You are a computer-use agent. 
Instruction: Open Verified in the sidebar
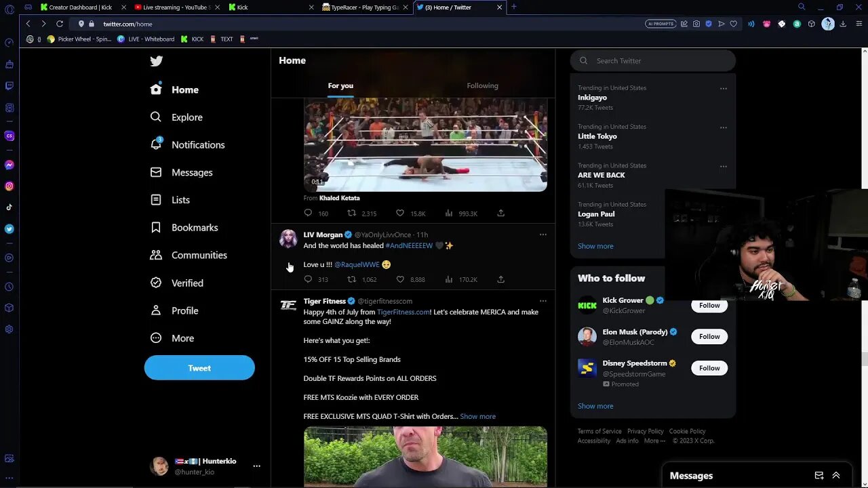[176, 283]
